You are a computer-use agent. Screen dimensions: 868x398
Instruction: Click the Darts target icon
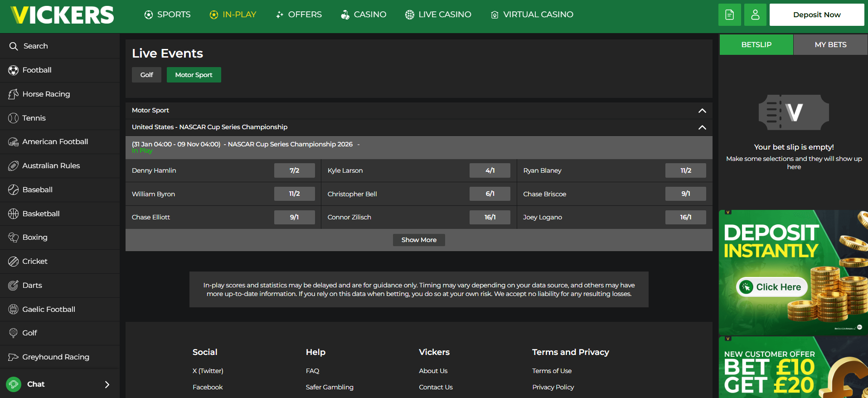click(14, 286)
